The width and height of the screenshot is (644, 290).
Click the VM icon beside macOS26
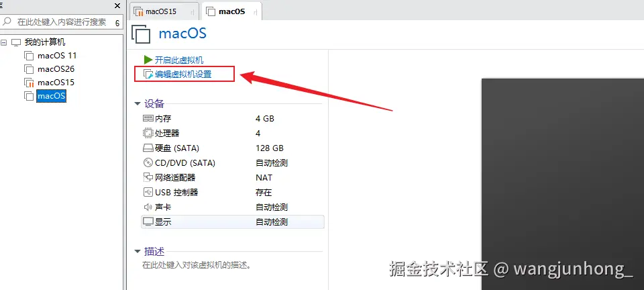tap(29, 69)
